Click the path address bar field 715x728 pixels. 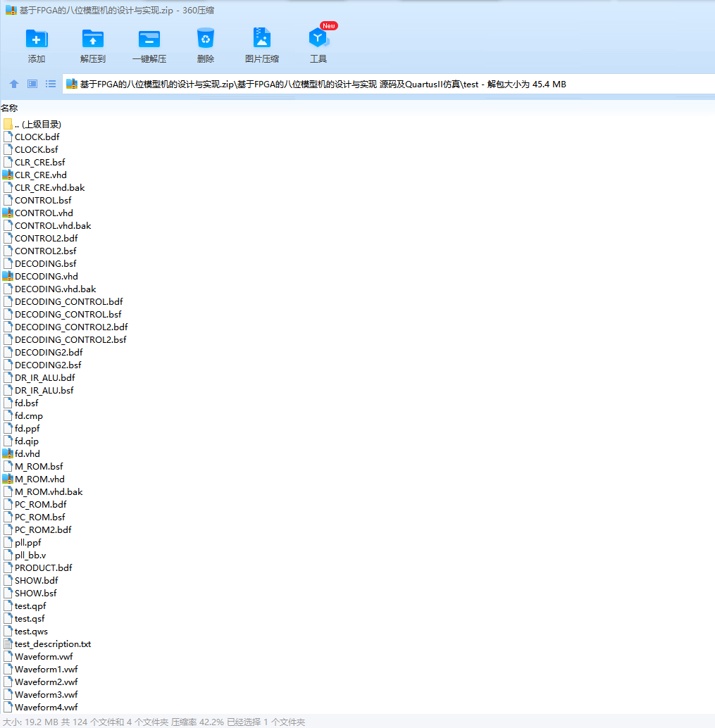tap(388, 84)
